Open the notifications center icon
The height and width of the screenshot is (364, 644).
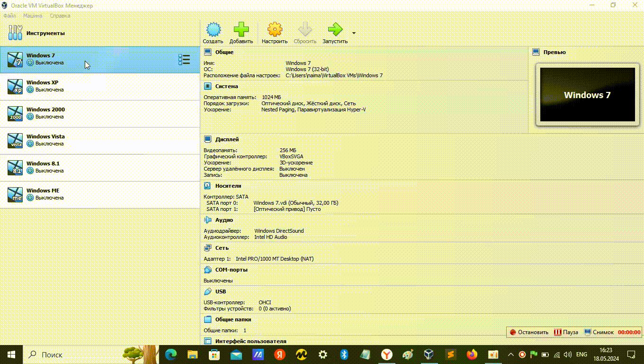point(631,355)
